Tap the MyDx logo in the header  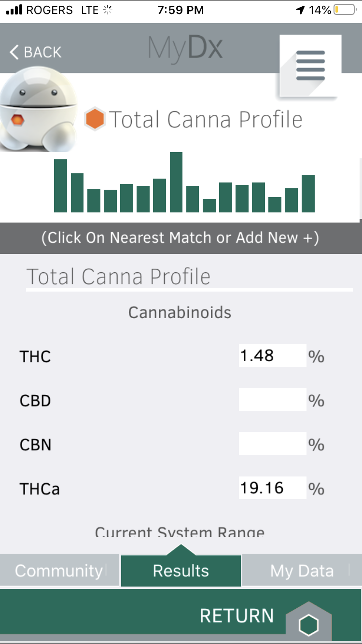click(x=185, y=48)
